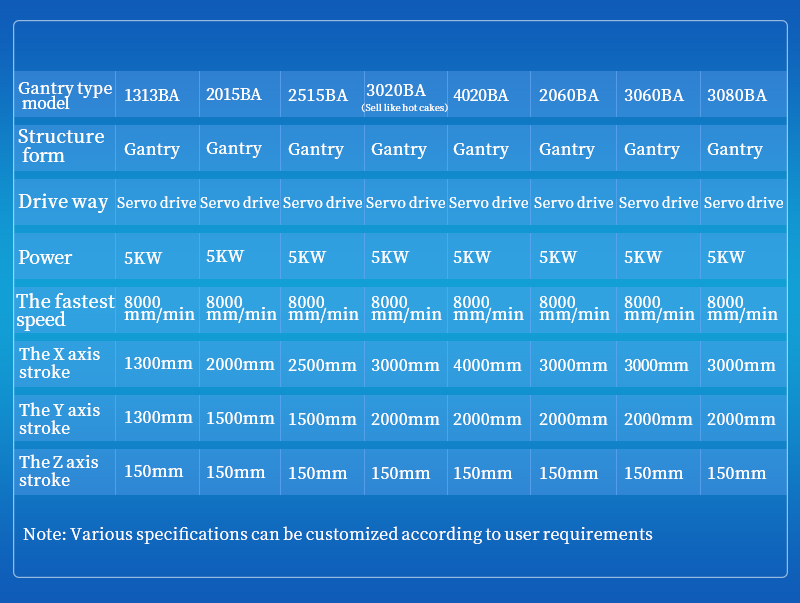The width and height of the screenshot is (800, 603).
Task: Select the 'Gantry' structure cell for 2515BA
Action: (316, 149)
